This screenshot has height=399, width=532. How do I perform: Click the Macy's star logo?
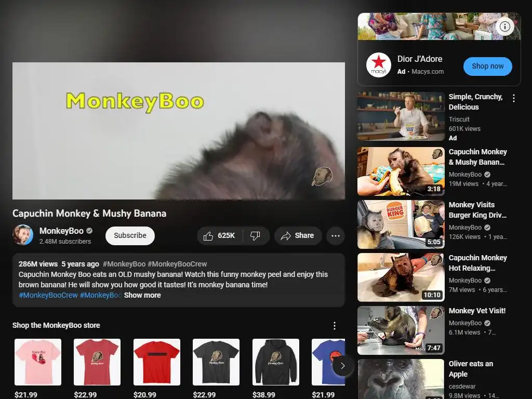click(379, 65)
